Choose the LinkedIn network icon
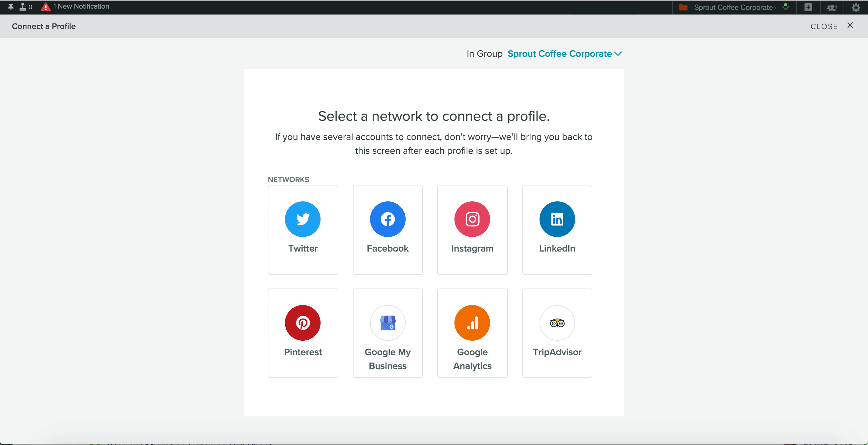 point(557,219)
